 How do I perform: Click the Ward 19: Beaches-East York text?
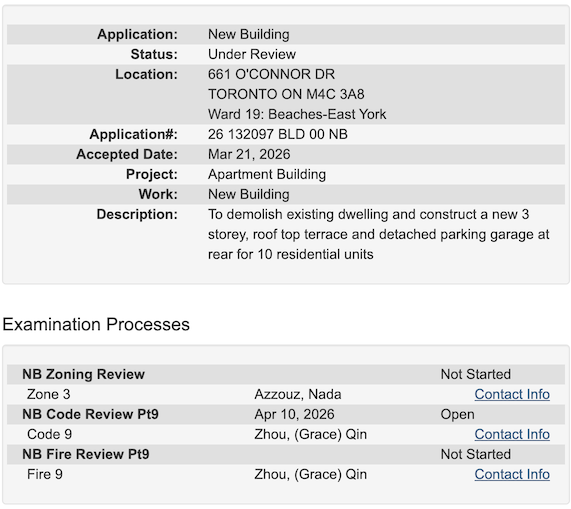[297, 114]
